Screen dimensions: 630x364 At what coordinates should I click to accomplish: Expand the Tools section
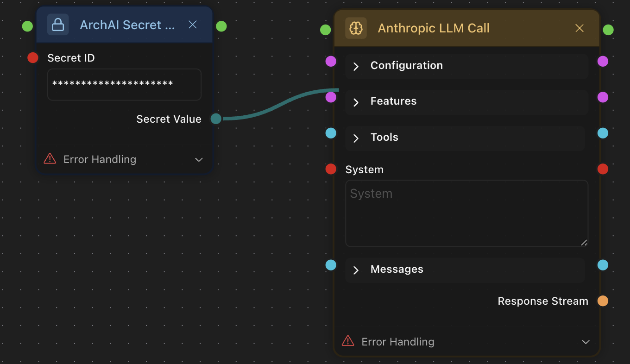[356, 138]
